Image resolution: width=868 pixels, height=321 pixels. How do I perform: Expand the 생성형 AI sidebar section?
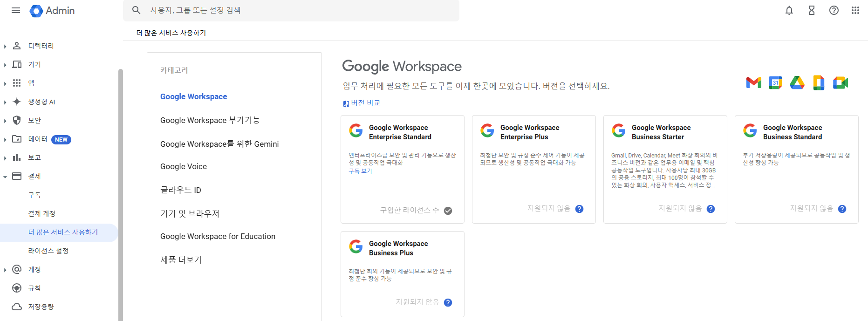click(x=5, y=102)
